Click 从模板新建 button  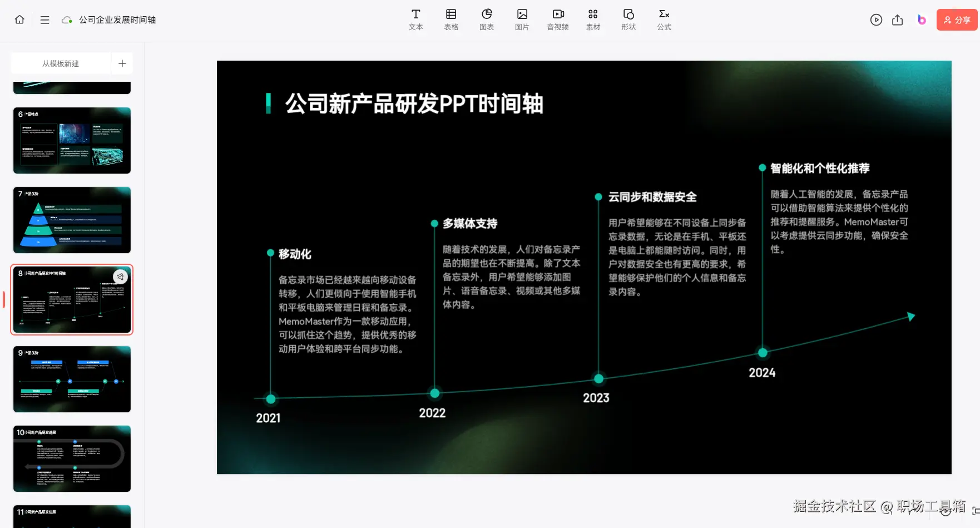click(x=61, y=63)
